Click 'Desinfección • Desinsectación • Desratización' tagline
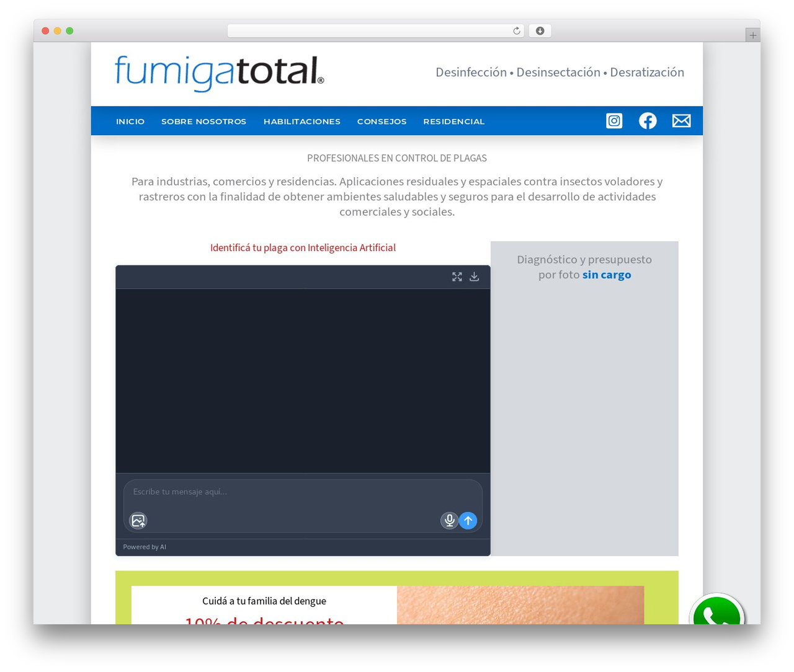The height and width of the screenshot is (672, 794). click(560, 73)
